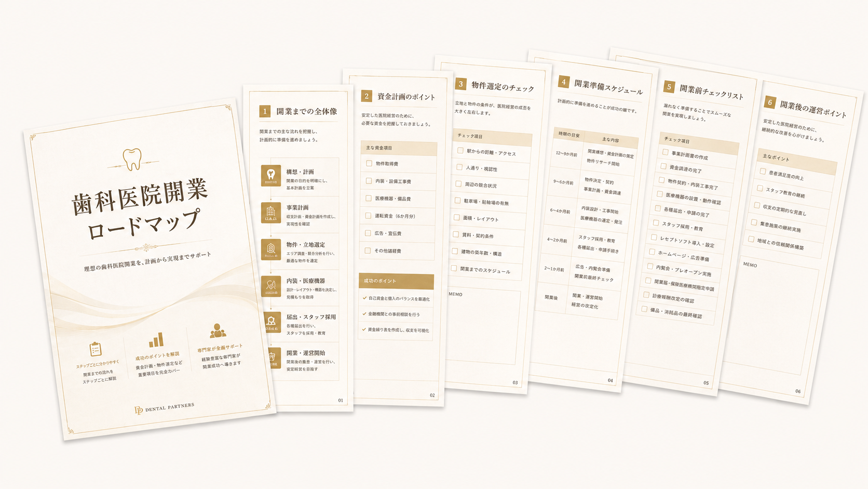This screenshot has width=868, height=489.
Task: Click the 事業計画 step icon
Action: pyautogui.click(x=270, y=213)
